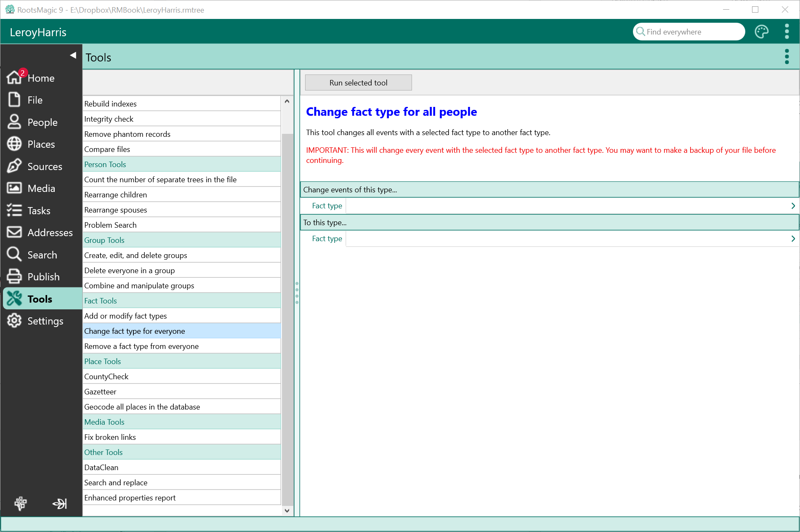Expand the first Fact type chooser
Screen dimensions: 800x532
[793, 206]
